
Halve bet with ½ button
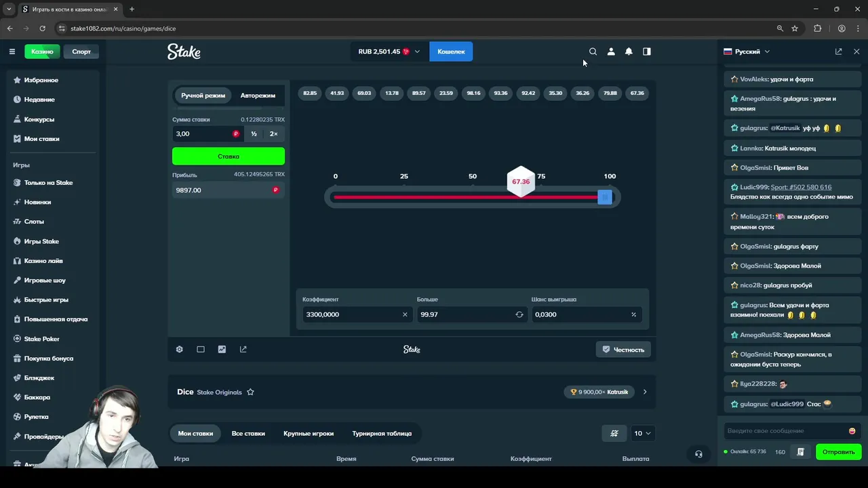pyautogui.click(x=254, y=134)
